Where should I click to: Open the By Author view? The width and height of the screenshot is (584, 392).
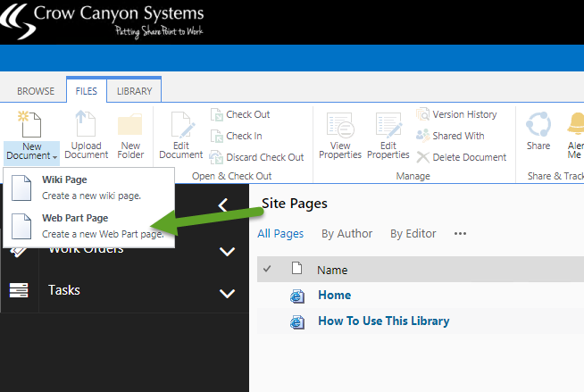(x=346, y=234)
